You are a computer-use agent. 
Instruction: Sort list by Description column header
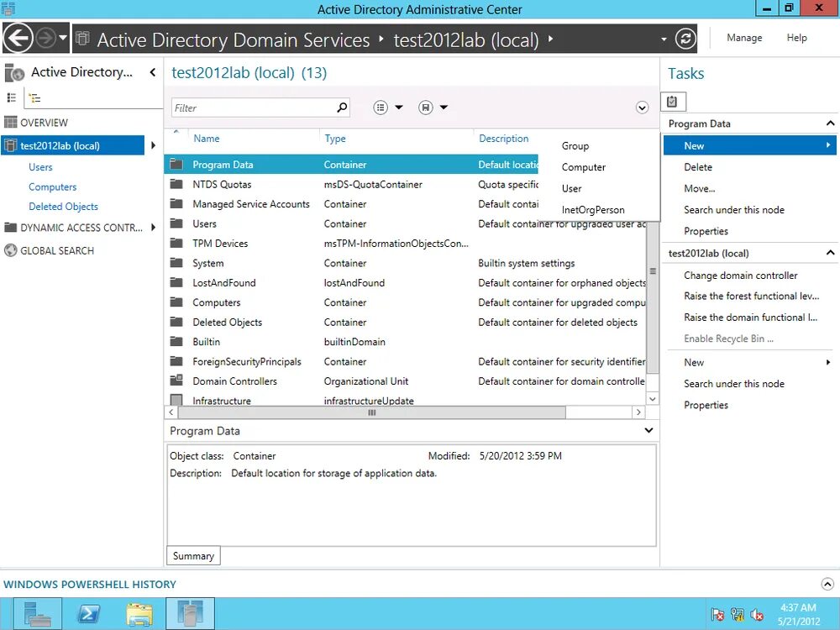pyautogui.click(x=503, y=139)
